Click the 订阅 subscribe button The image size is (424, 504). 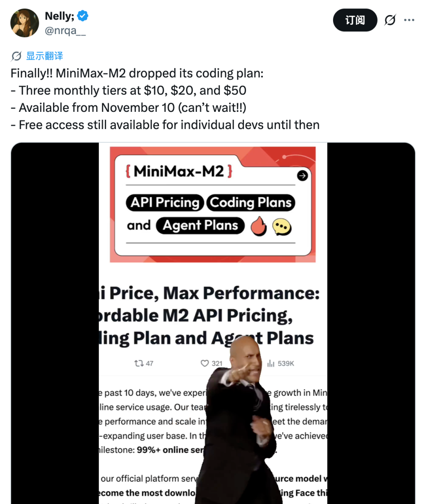[355, 20]
